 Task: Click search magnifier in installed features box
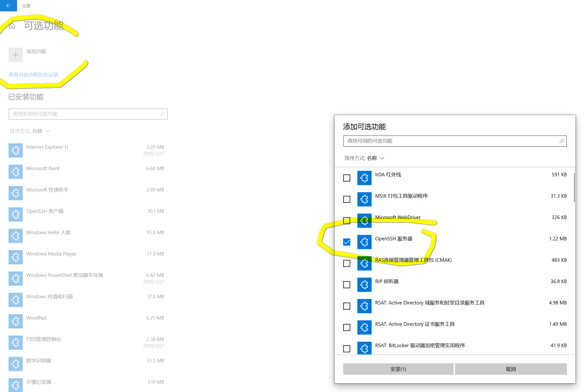point(162,114)
